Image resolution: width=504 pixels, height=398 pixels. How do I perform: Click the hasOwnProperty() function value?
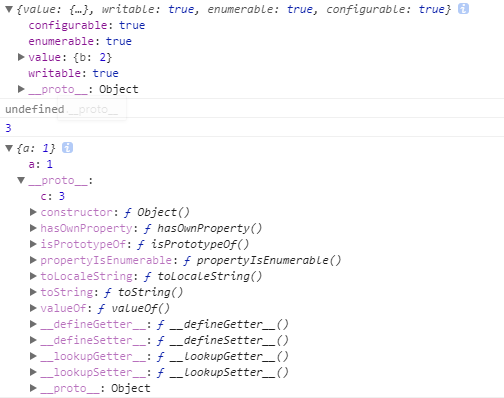pos(209,228)
